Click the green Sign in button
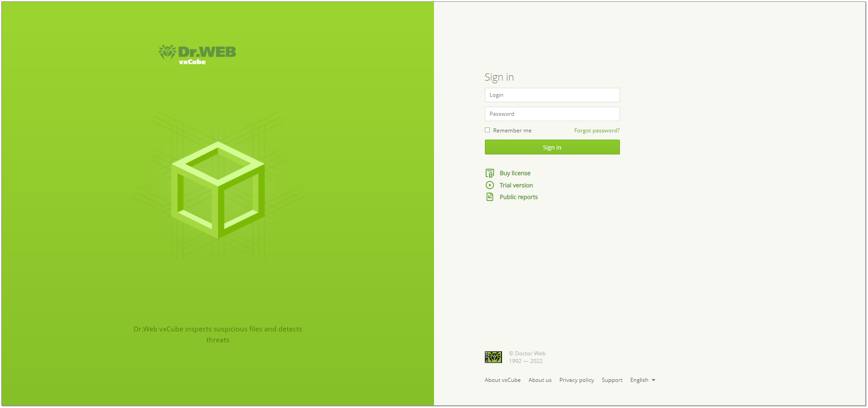868x408 pixels. [552, 147]
